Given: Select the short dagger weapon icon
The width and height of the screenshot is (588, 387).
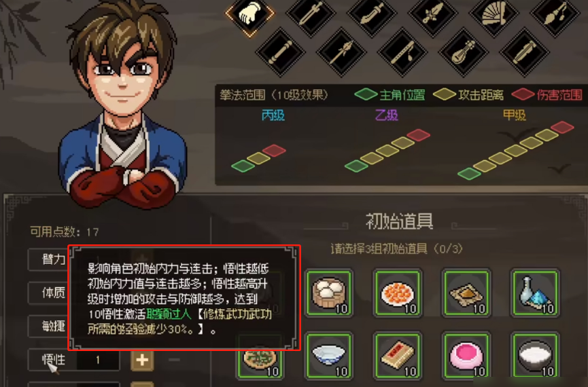Looking at the screenshot, I should [433, 14].
